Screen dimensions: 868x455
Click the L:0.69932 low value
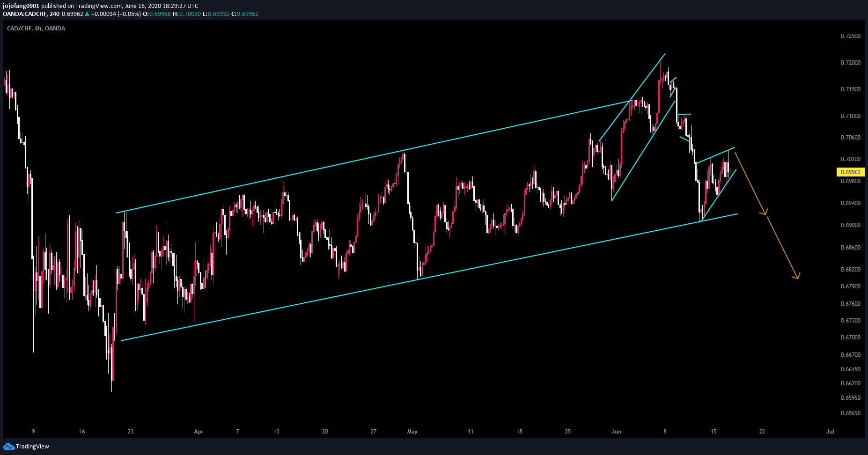coord(216,14)
